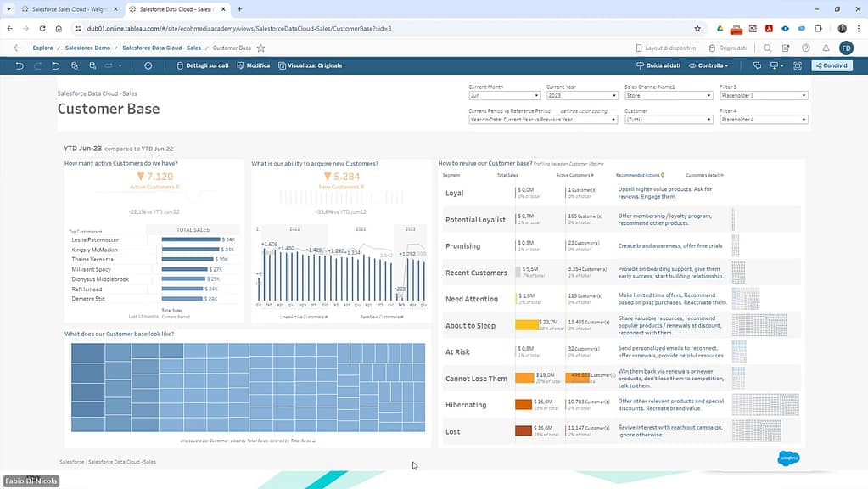Click the Tableau undo arrow icon

[20, 65]
